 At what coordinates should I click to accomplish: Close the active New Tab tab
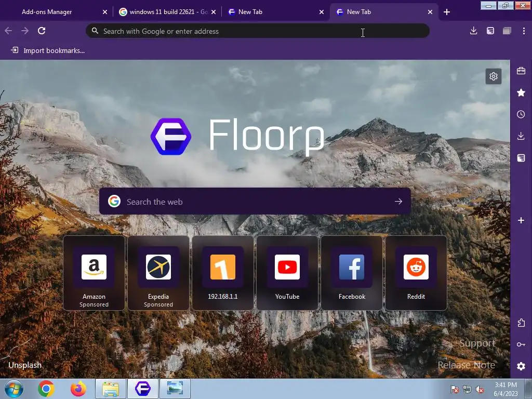430,12
